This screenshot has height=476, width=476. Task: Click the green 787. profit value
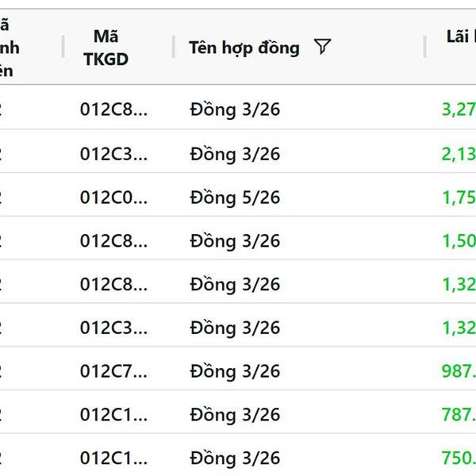click(458, 414)
